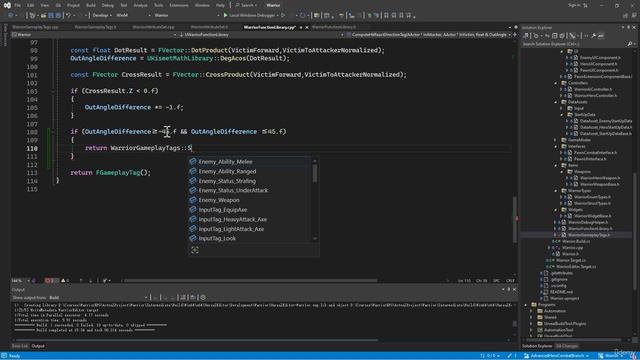The height and width of the screenshot is (360, 640).
Task: Open the Warrior startup project dropdown
Action: [x=187, y=15]
